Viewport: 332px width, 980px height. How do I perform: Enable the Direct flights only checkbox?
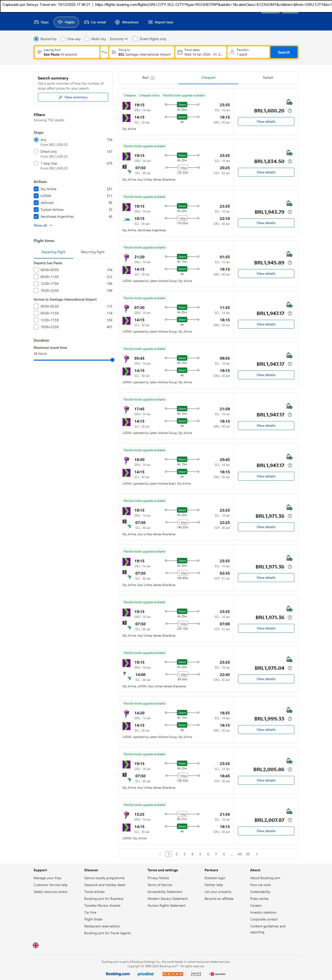pyautogui.click(x=135, y=39)
